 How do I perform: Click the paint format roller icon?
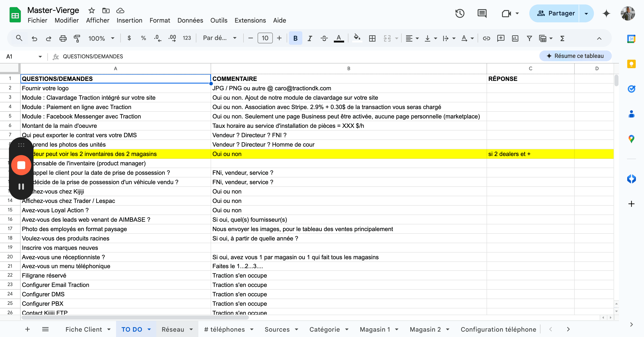tap(77, 38)
